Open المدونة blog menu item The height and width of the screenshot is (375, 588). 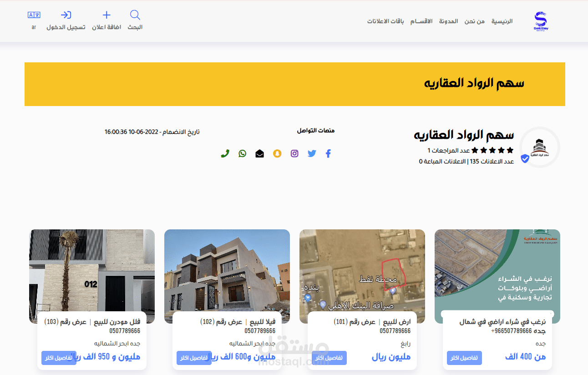(448, 21)
